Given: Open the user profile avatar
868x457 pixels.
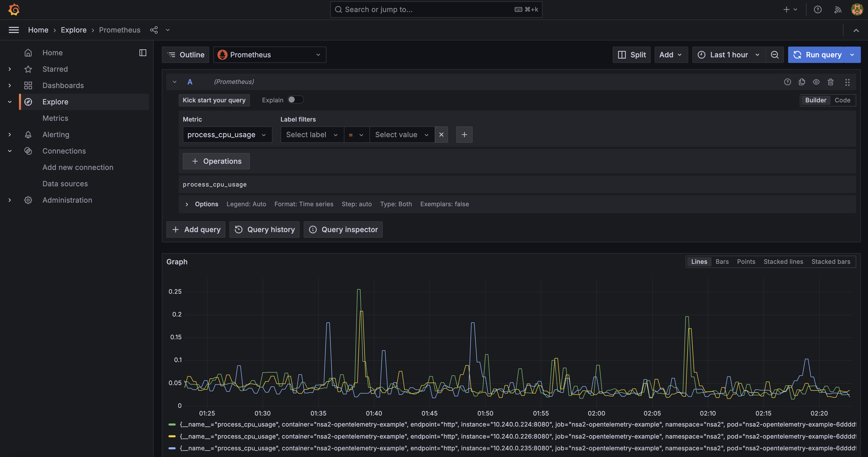Looking at the screenshot, I should click(857, 9).
